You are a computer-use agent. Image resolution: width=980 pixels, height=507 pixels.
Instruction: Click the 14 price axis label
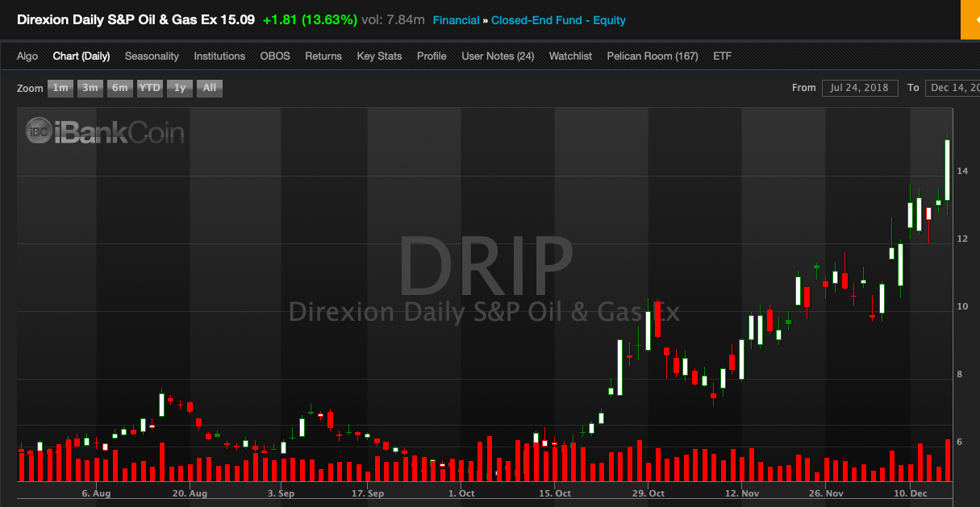tap(962, 171)
